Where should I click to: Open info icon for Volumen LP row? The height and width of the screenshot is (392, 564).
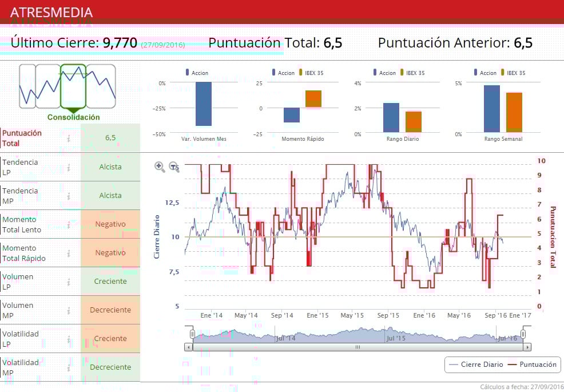(69, 282)
